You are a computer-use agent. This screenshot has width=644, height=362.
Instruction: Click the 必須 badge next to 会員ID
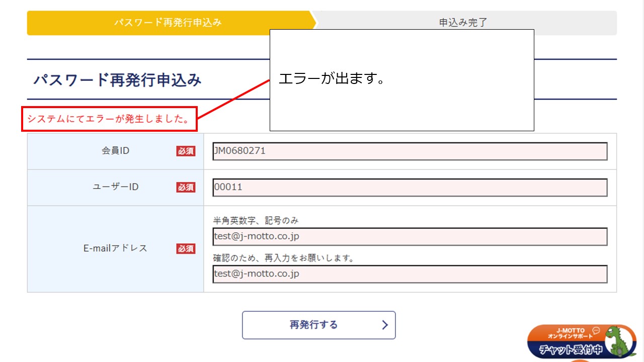point(186,151)
